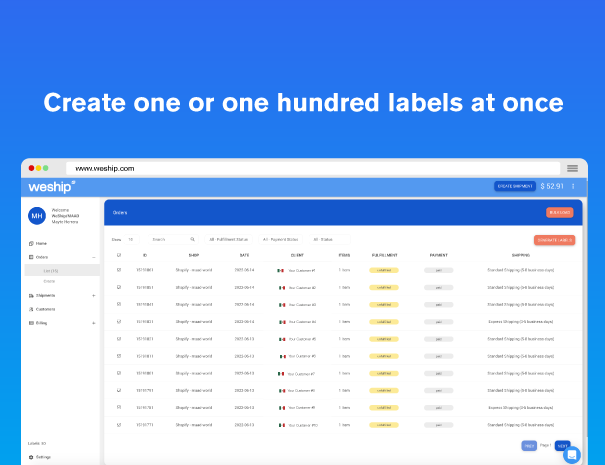Expand the Shipments section with the plus icon
The image size is (605, 465).
pos(94,296)
